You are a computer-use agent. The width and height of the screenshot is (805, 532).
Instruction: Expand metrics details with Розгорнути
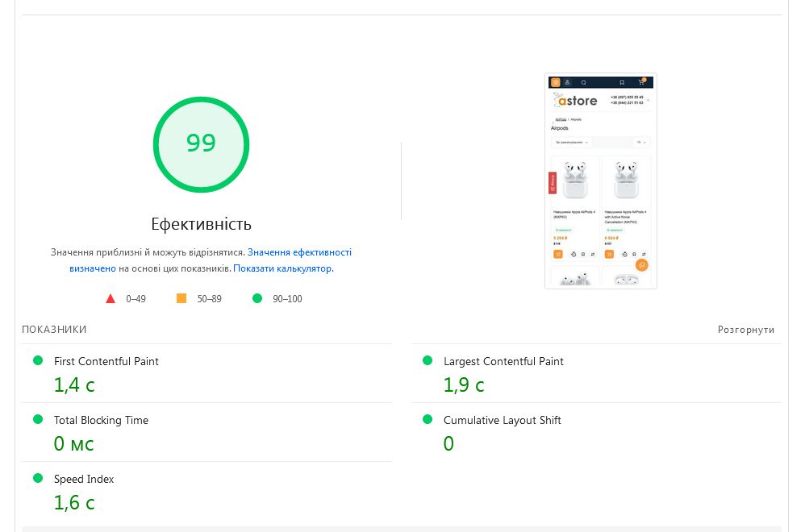745,330
